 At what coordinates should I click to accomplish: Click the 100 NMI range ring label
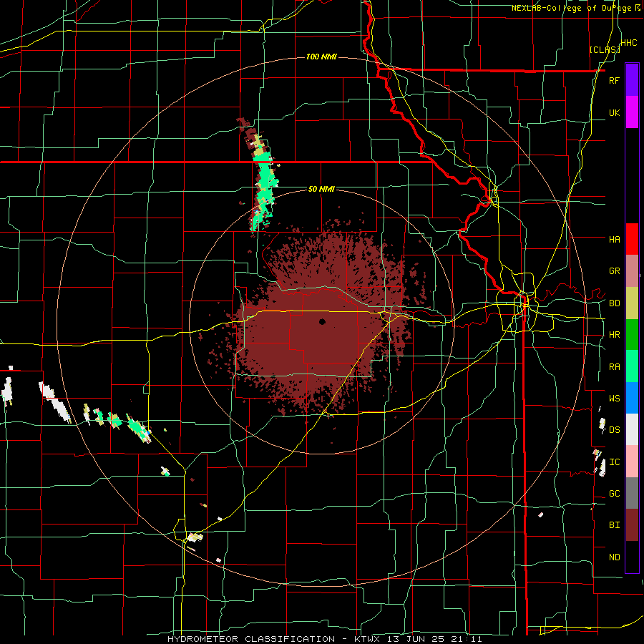pyautogui.click(x=321, y=57)
